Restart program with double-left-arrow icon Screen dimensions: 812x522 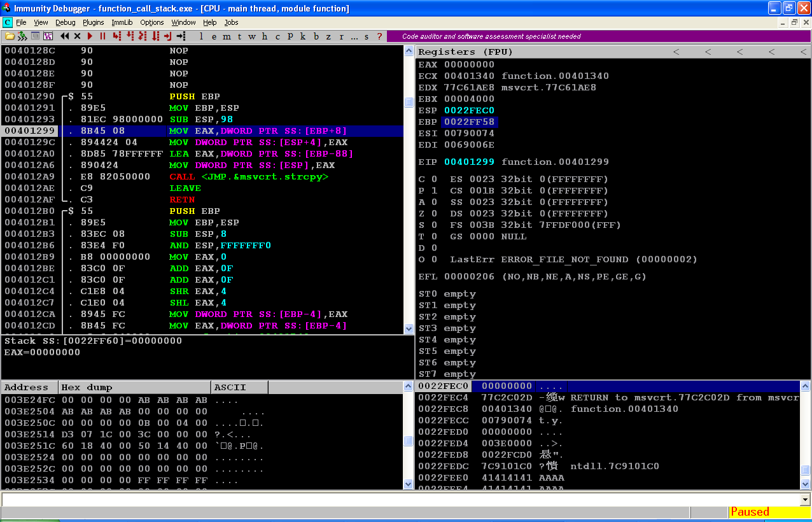point(65,36)
